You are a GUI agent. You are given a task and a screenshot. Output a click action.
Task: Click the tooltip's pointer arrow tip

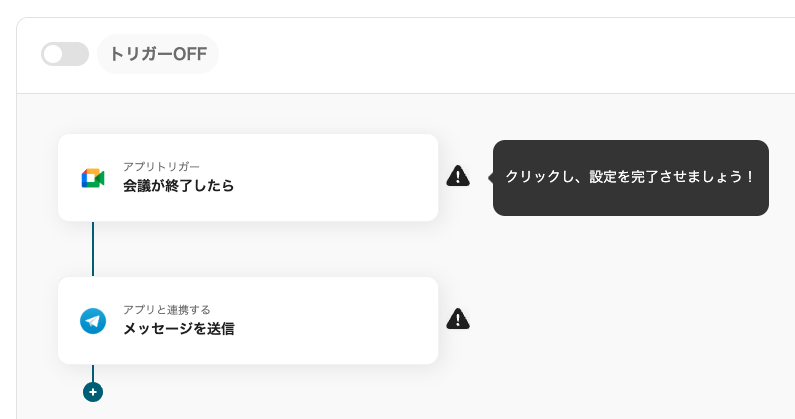coord(490,178)
